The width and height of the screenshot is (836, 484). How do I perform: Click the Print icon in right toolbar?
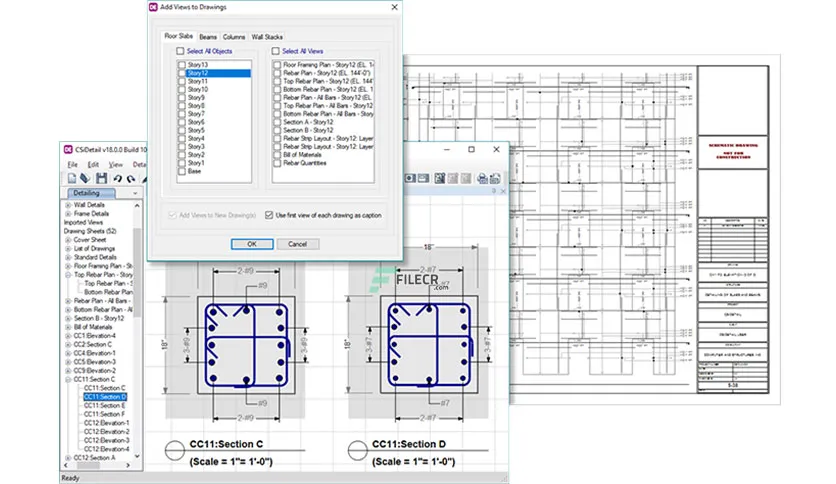[482, 178]
